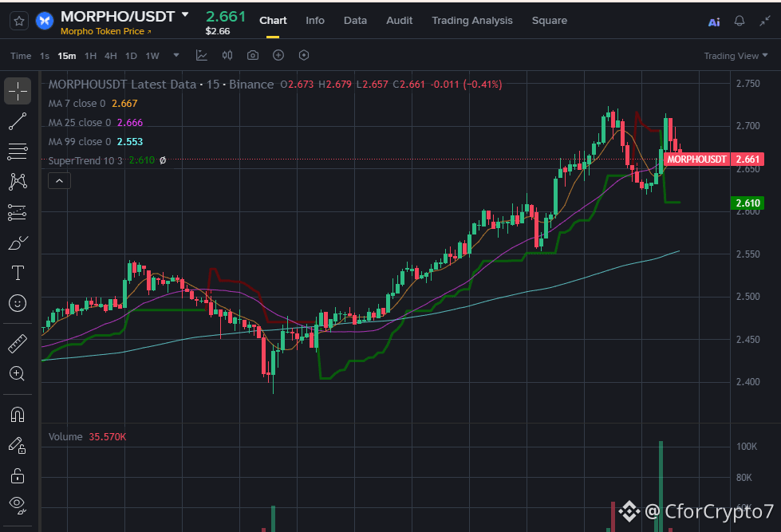The width and height of the screenshot is (781, 532).
Task: Add MORPHO/USDT to favorites with the star icon
Action: (19, 21)
